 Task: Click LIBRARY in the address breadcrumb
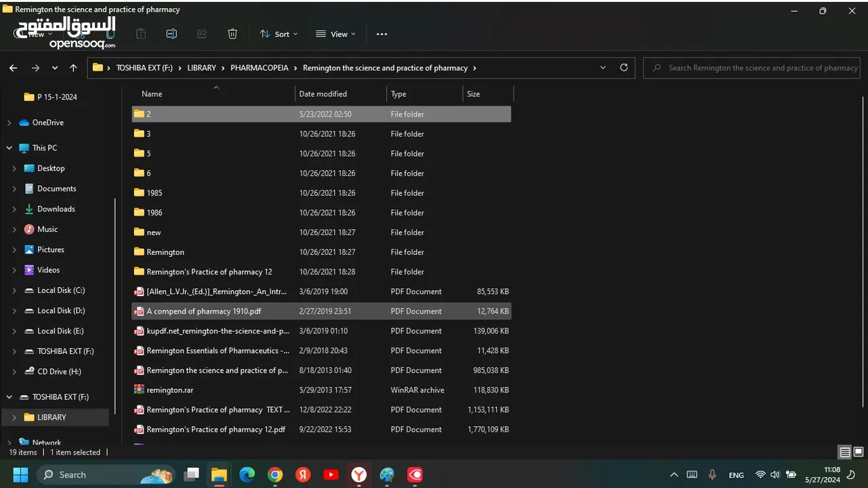point(202,68)
